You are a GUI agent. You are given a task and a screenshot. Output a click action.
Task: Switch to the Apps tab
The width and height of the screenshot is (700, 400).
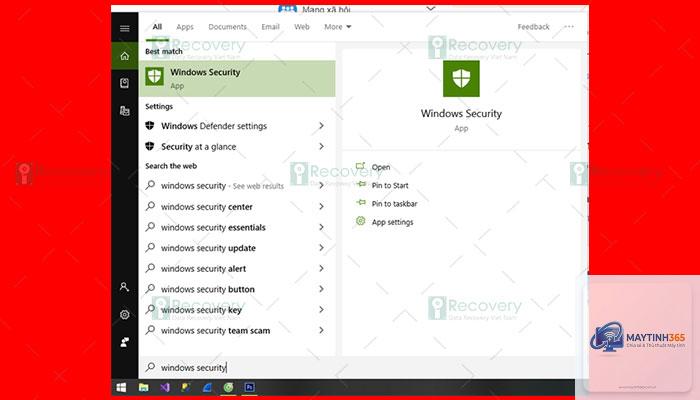pyautogui.click(x=185, y=27)
